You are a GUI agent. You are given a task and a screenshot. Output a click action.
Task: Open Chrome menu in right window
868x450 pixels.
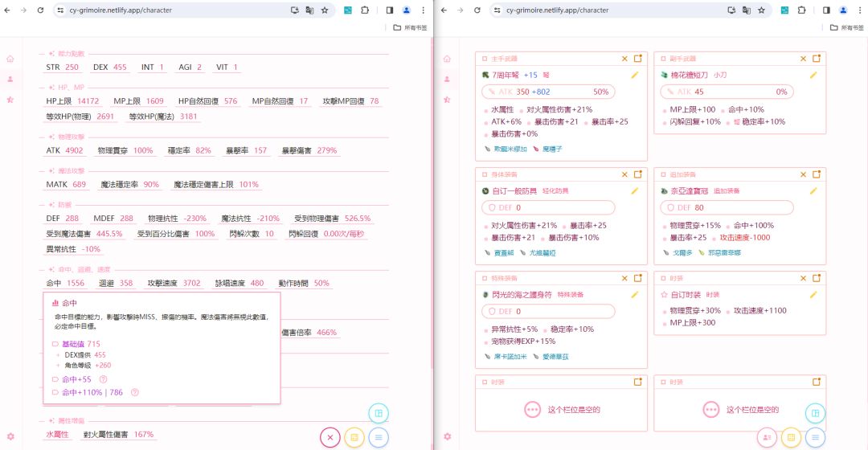(860, 10)
